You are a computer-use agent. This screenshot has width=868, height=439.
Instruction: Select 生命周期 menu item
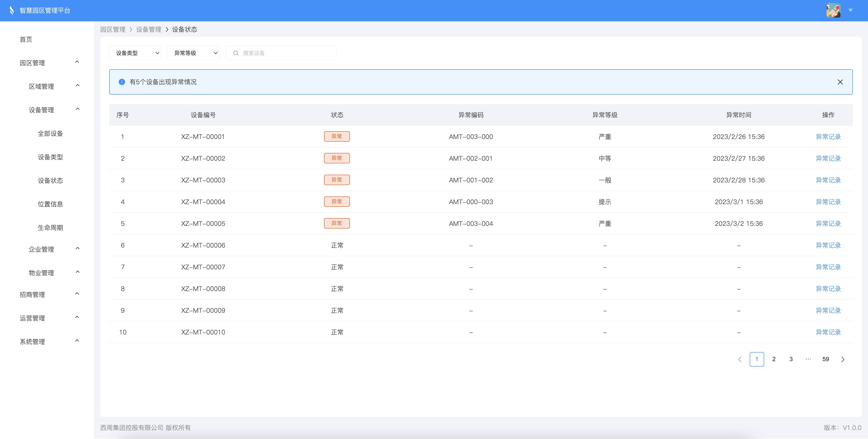[x=50, y=228]
